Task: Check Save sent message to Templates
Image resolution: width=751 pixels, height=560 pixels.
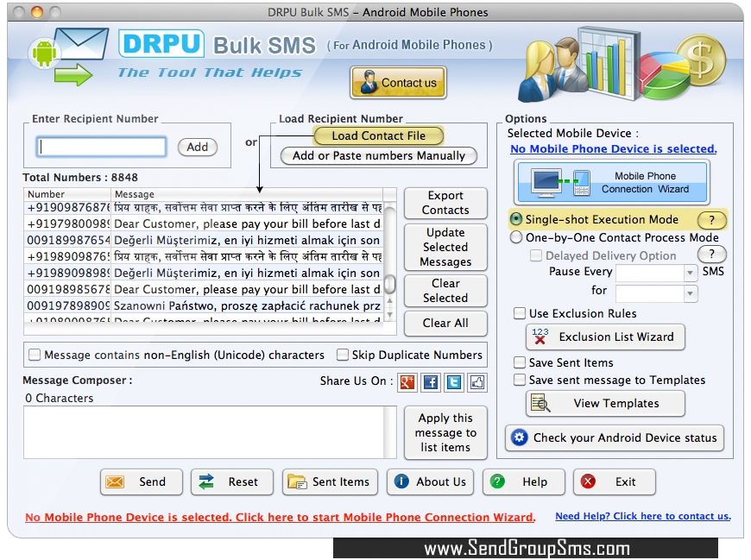Action: click(520, 380)
